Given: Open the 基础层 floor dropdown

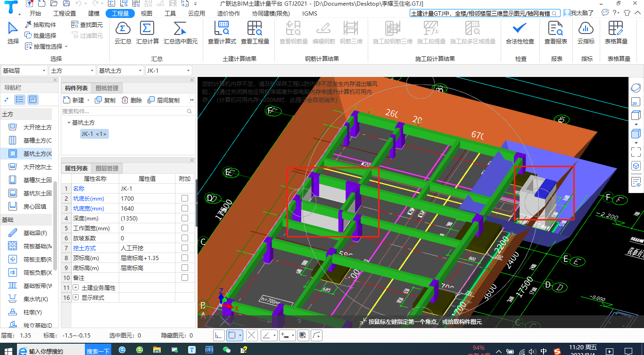Looking at the screenshot, I should (25, 70).
